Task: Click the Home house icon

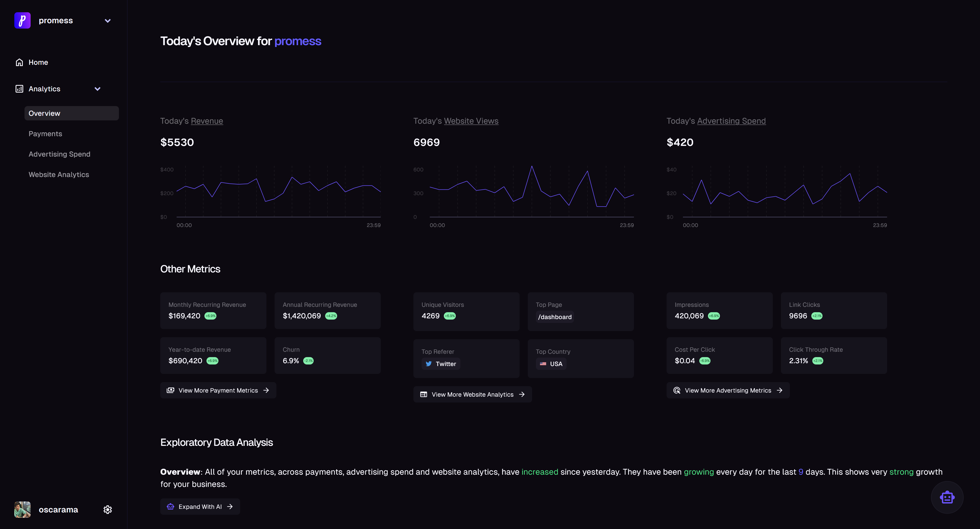Action: (x=19, y=62)
